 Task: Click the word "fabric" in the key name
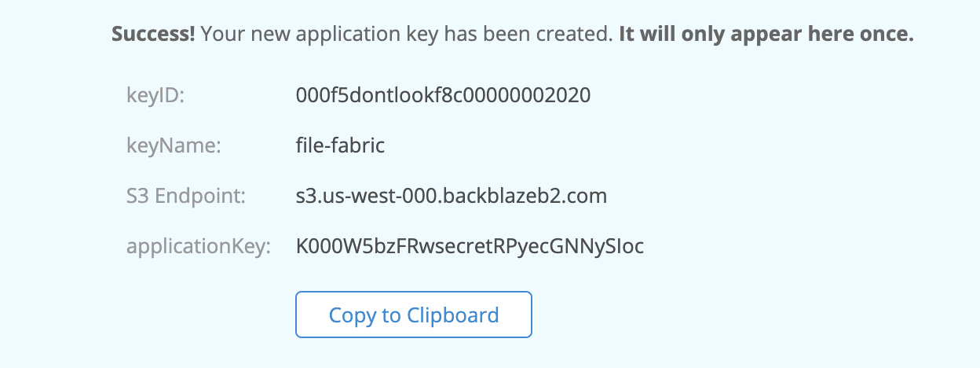point(359,145)
